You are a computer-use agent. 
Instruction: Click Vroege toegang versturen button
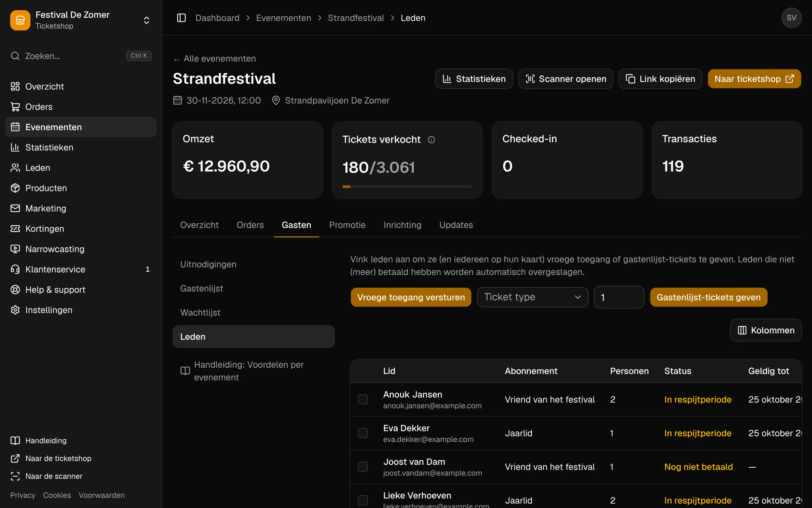[411, 297]
